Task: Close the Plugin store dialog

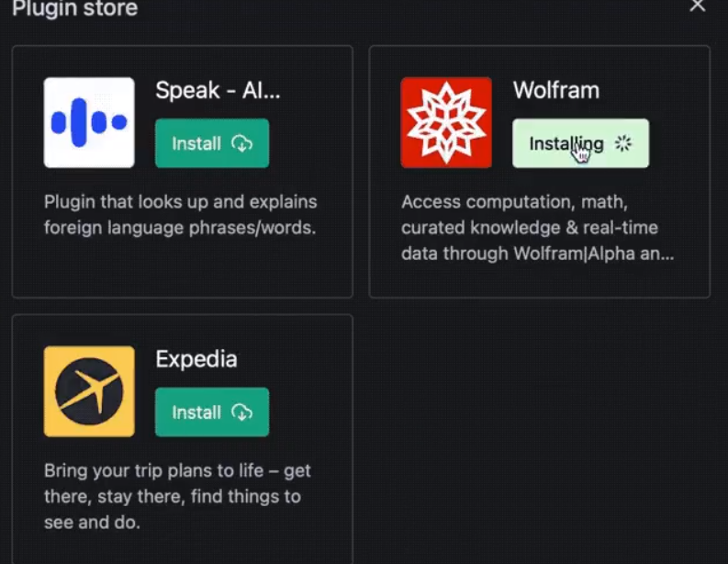Action: [x=698, y=6]
